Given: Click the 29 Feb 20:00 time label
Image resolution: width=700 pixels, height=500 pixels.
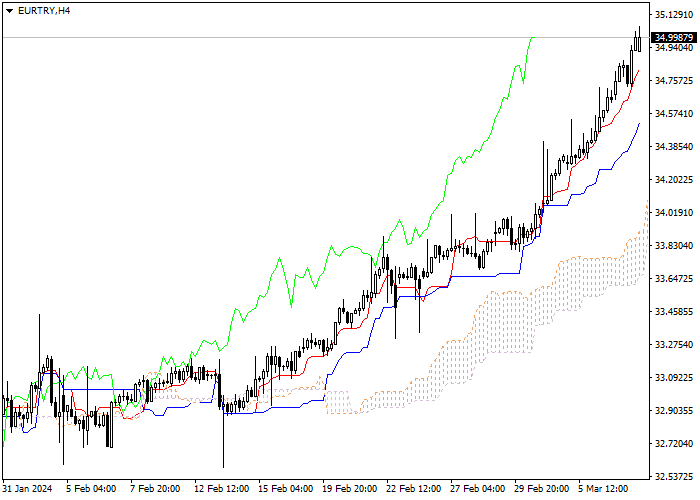Looking at the screenshot, I should click(542, 489).
